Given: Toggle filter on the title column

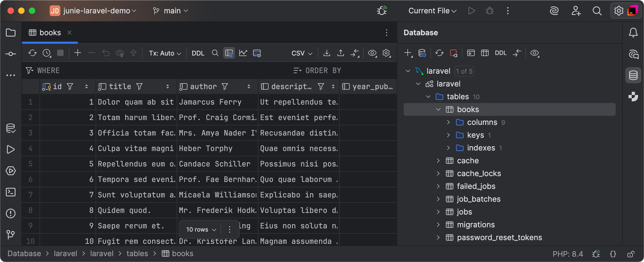Looking at the screenshot, I should 139,86.
